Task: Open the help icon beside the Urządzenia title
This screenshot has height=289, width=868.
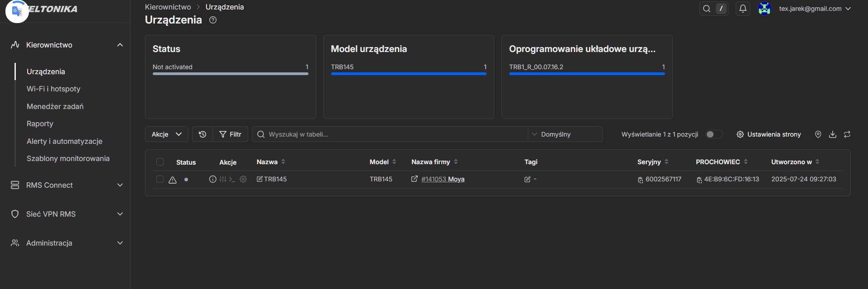Action: (x=213, y=20)
